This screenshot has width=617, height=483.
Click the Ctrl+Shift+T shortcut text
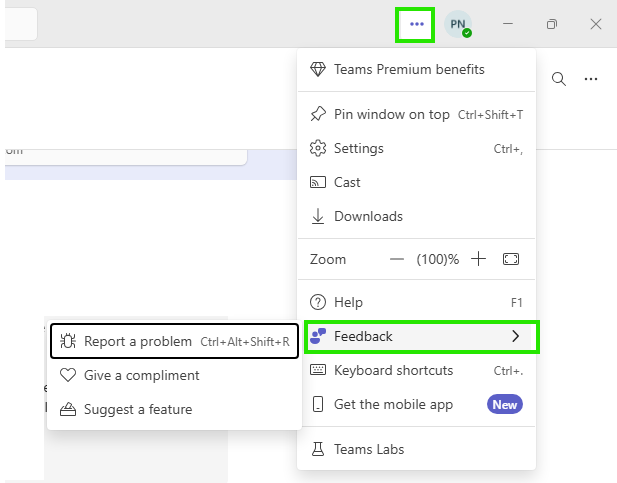[491, 115]
